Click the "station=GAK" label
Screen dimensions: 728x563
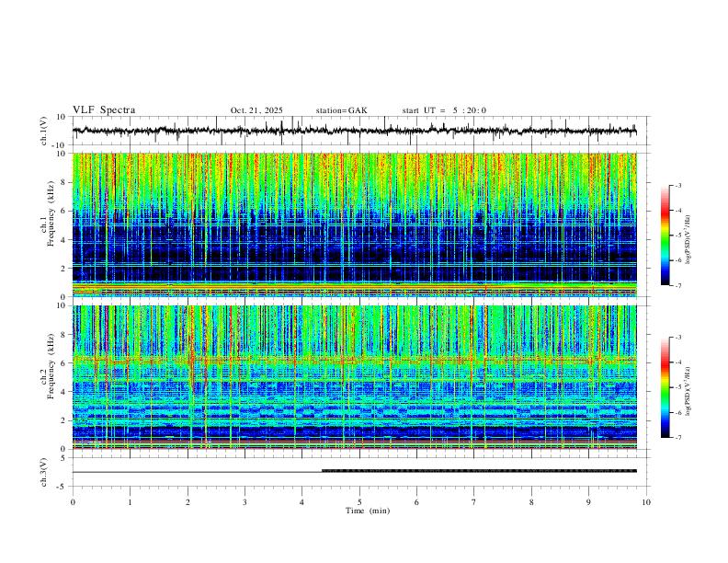point(341,110)
